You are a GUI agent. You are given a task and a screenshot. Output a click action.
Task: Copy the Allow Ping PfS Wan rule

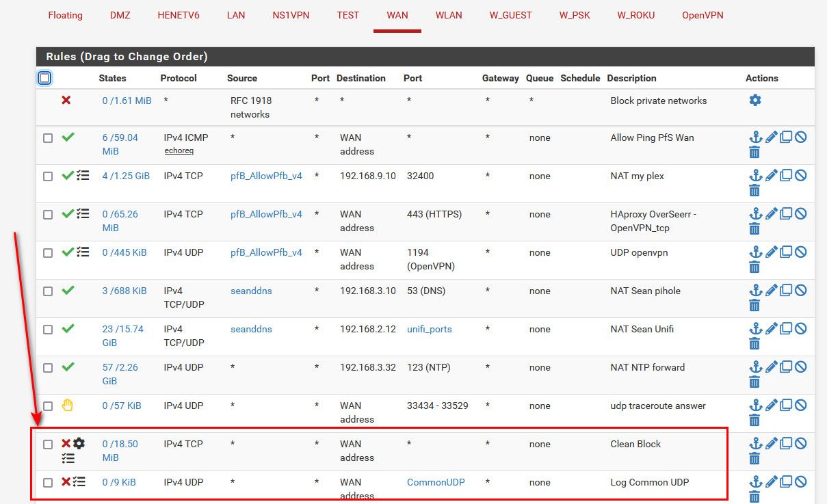point(786,137)
